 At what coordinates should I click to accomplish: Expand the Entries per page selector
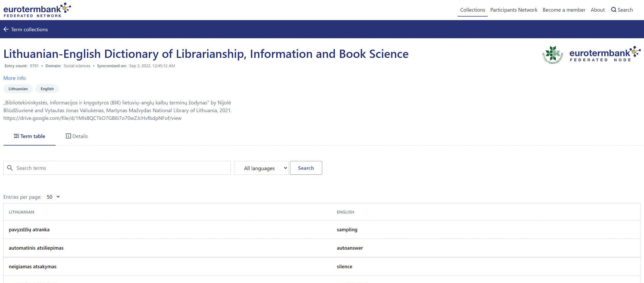click(53, 197)
